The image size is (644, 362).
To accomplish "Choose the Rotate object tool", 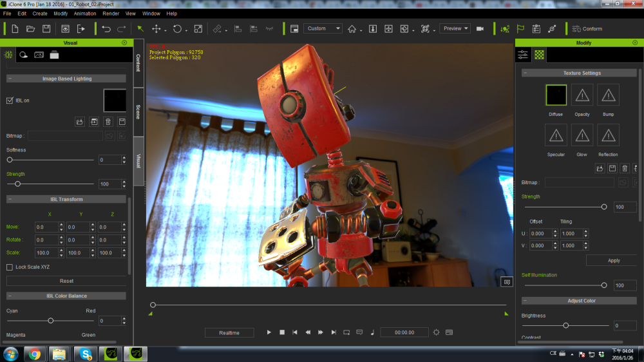I will (177, 28).
